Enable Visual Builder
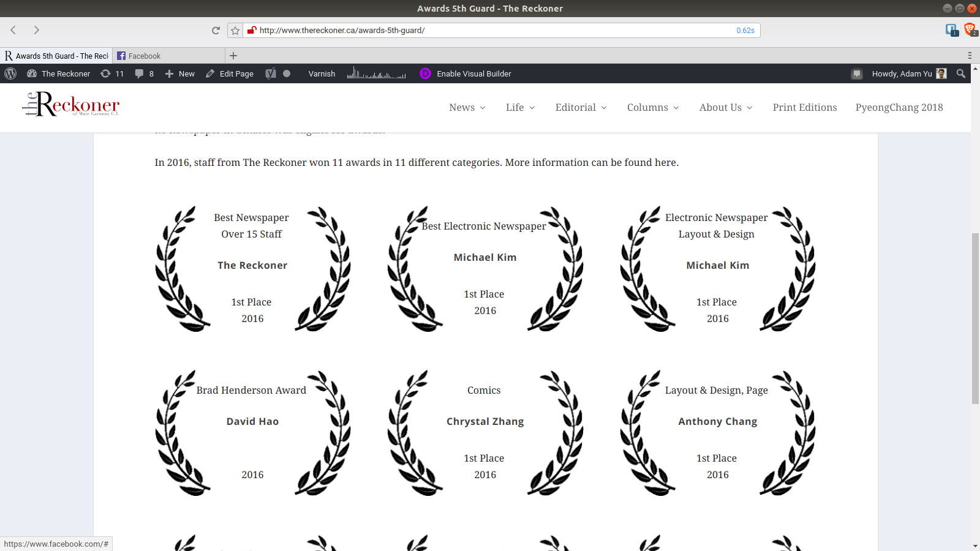Screen dimensions: 980x551 click(474, 73)
